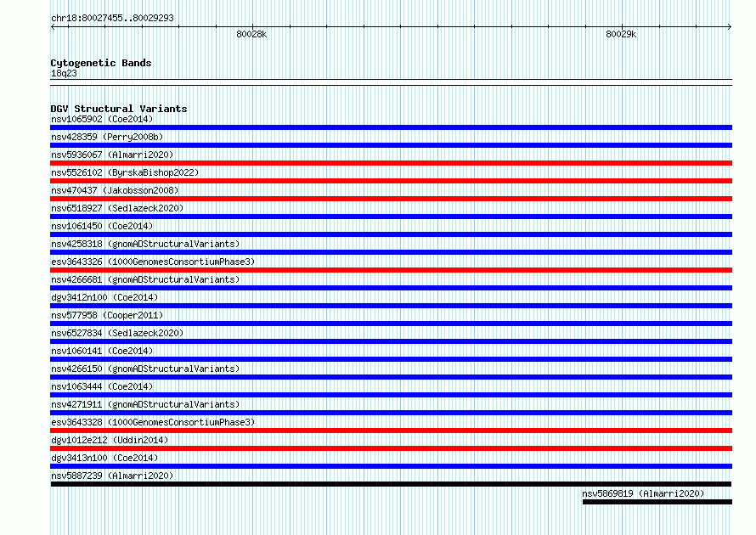
Task: Select the blue bar under nsv1061450
Action: pos(391,234)
